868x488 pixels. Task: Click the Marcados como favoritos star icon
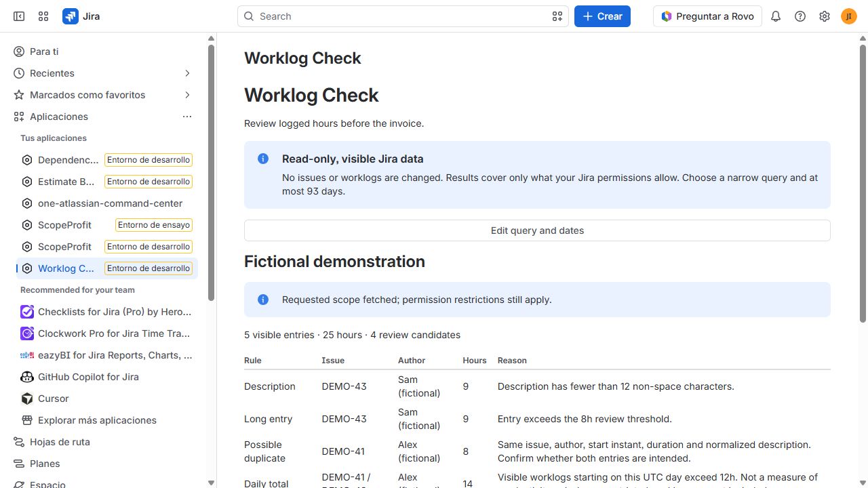(x=19, y=95)
